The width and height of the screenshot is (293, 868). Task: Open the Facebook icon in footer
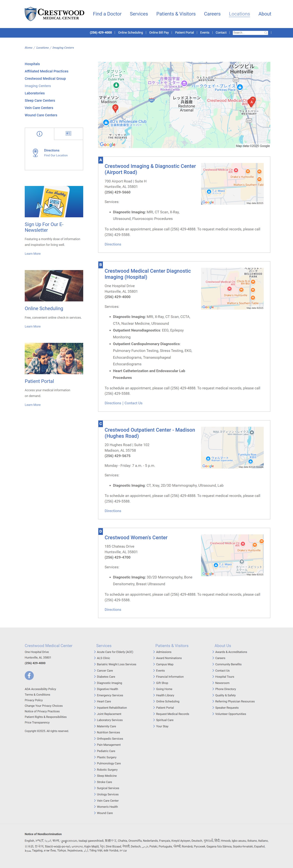click(29, 675)
